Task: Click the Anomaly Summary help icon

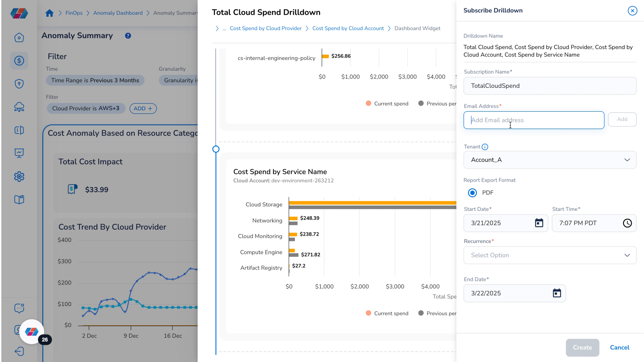Action: [128, 36]
